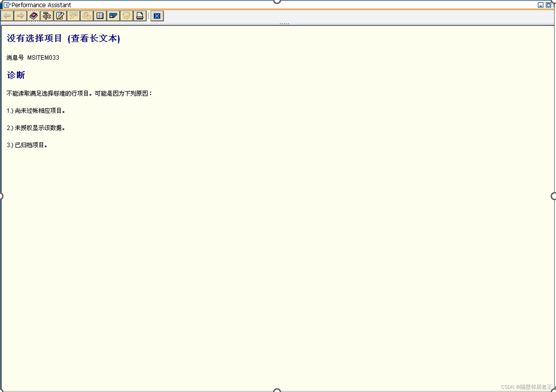Open Technical Information hammer icon
Viewport: 556px width, 392px height.
tap(47, 16)
